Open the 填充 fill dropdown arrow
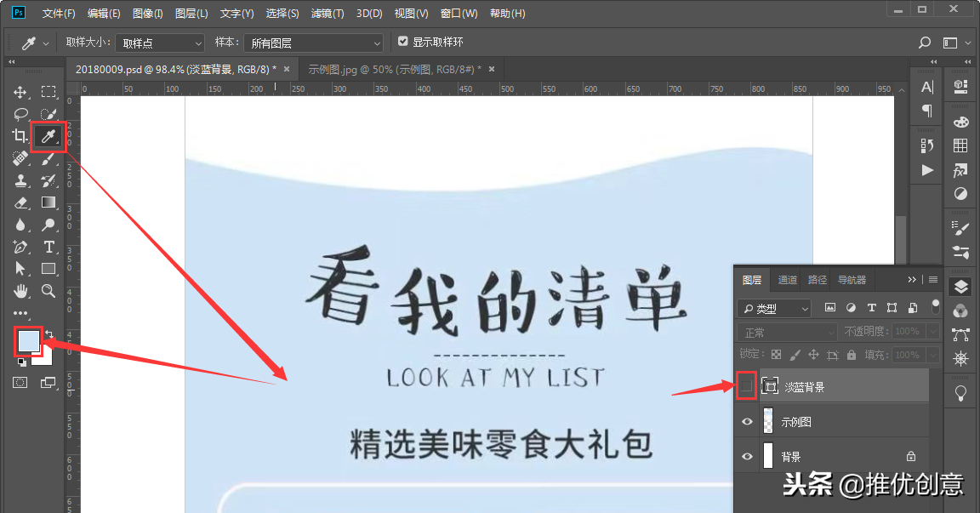This screenshot has height=513, width=980. click(x=933, y=355)
